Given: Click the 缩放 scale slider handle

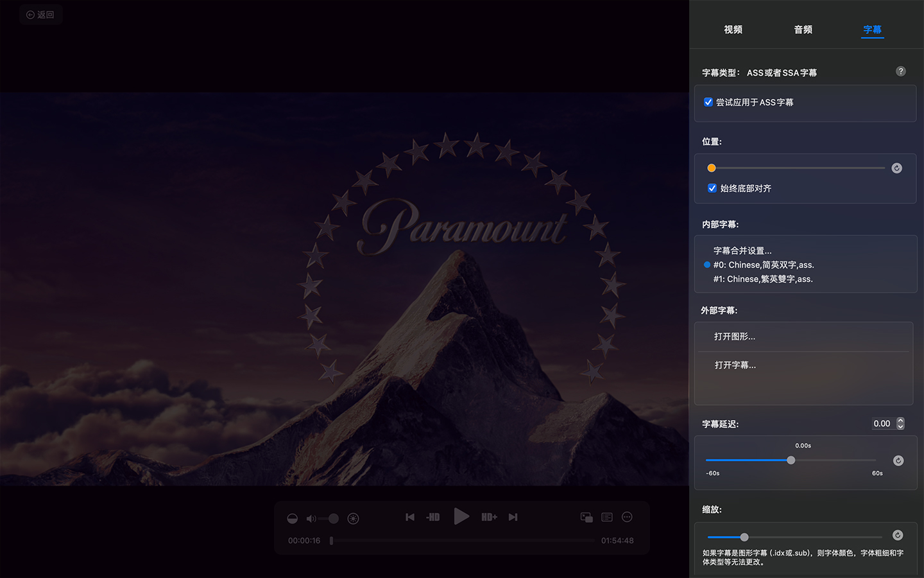Looking at the screenshot, I should [744, 537].
